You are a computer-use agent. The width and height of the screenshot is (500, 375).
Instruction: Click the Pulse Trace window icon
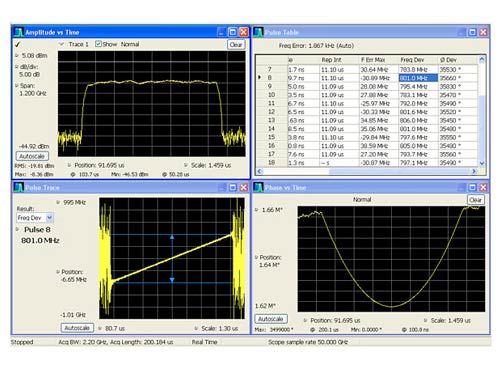(x=19, y=187)
